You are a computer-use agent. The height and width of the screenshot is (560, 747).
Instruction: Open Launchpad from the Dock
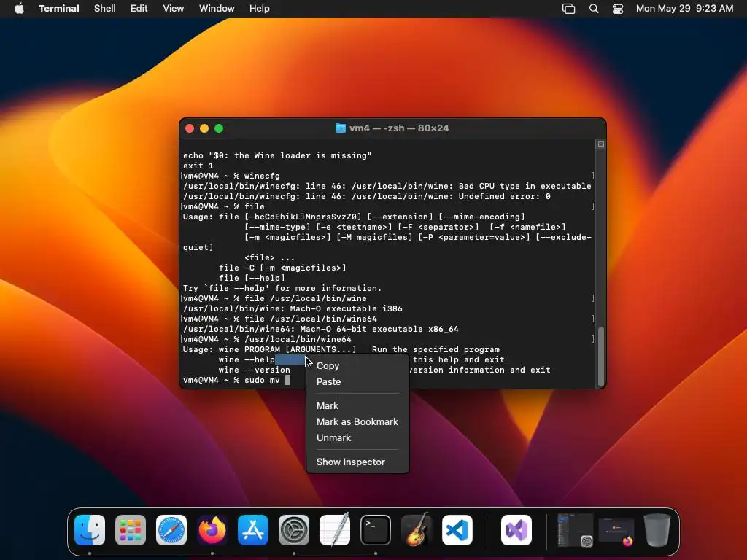pos(131,530)
